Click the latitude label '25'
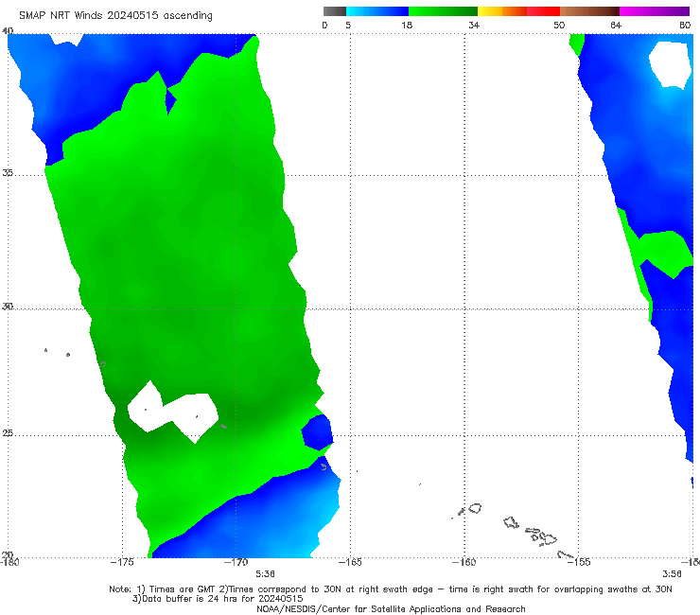700x615 pixels. click(8, 433)
